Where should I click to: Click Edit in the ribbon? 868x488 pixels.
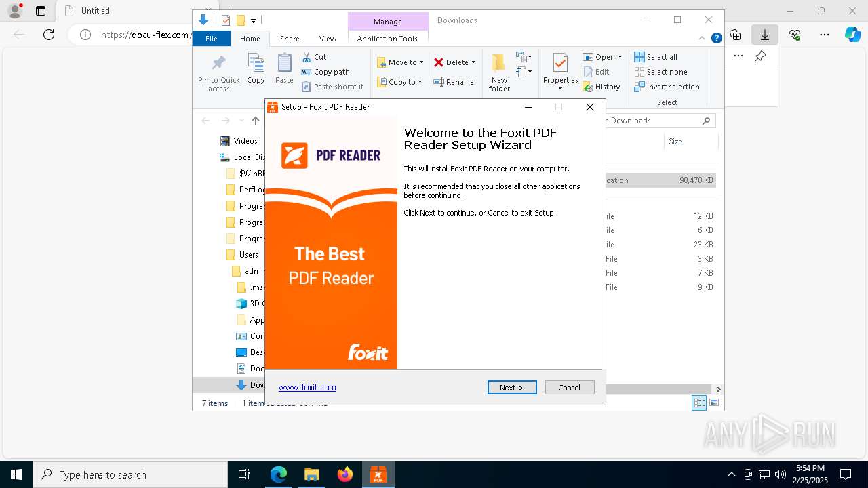(x=596, y=72)
